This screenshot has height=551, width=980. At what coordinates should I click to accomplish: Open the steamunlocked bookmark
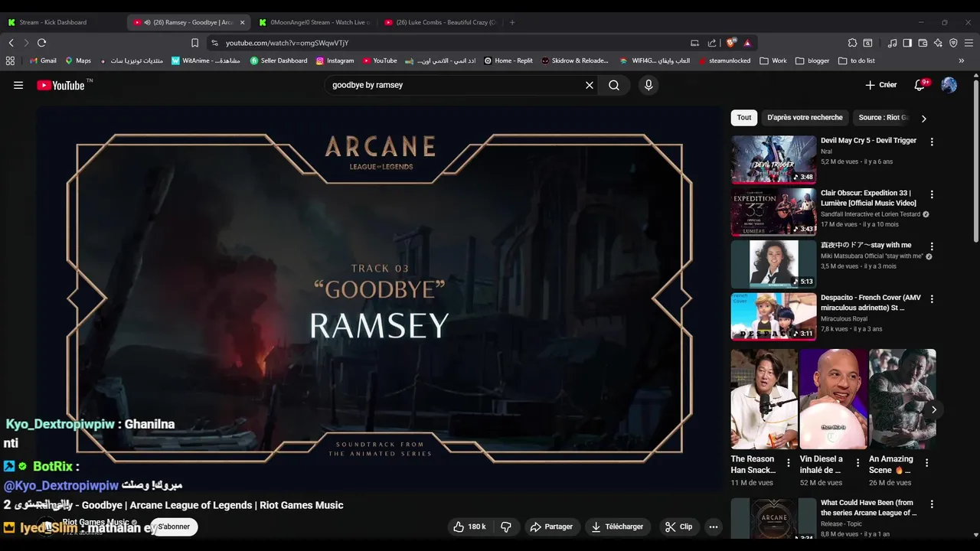pyautogui.click(x=724, y=60)
